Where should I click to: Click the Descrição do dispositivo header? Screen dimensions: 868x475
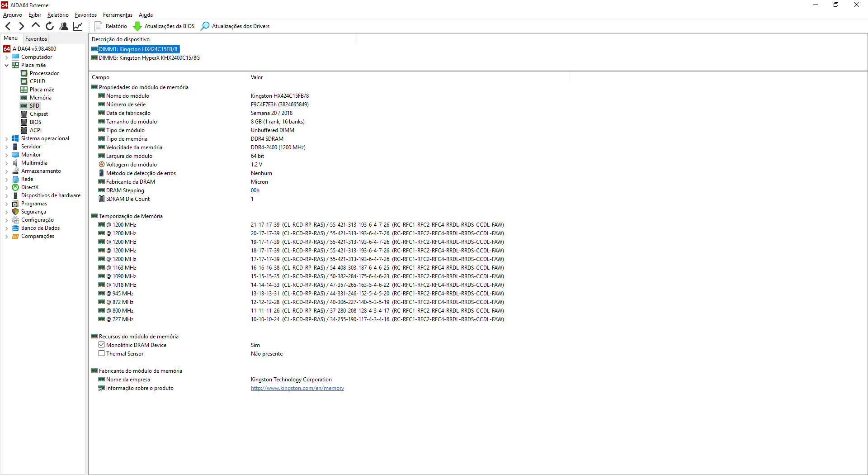(222, 39)
